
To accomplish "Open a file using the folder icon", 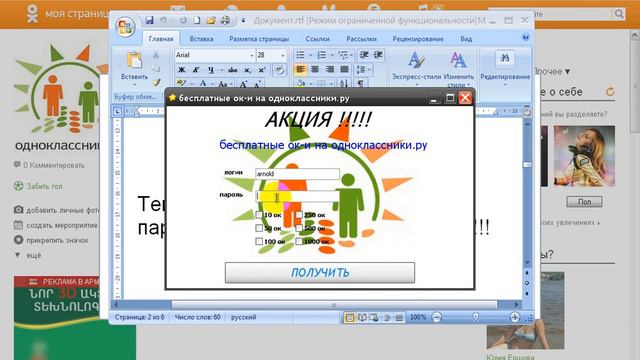I will tap(211, 20).
